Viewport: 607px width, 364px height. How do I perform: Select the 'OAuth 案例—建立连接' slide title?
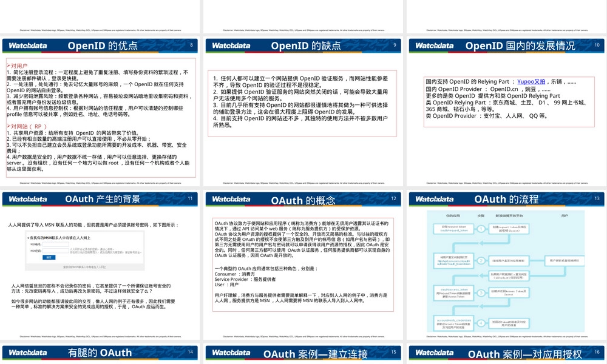316,354
